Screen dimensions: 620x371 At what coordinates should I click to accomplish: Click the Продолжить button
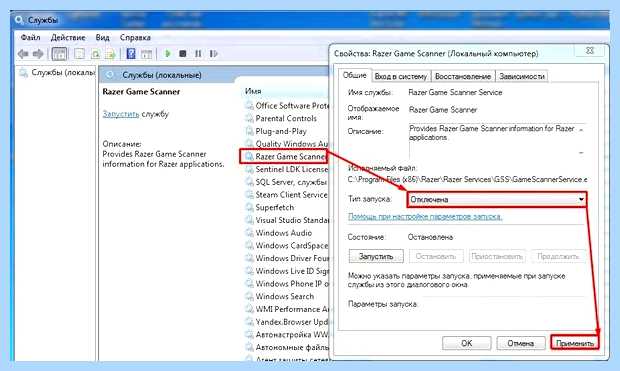click(x=558, y=256)
